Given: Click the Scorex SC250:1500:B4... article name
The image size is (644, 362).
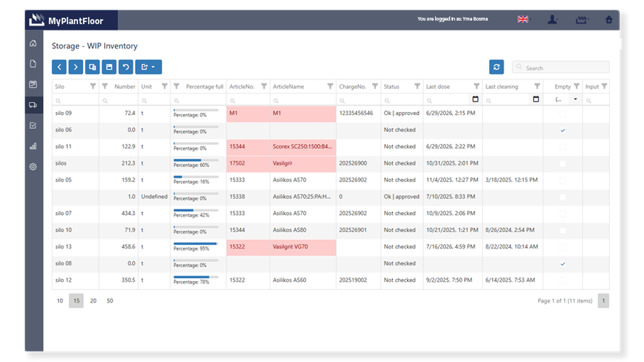Looking at the screenshot, I should coord(303,147).
